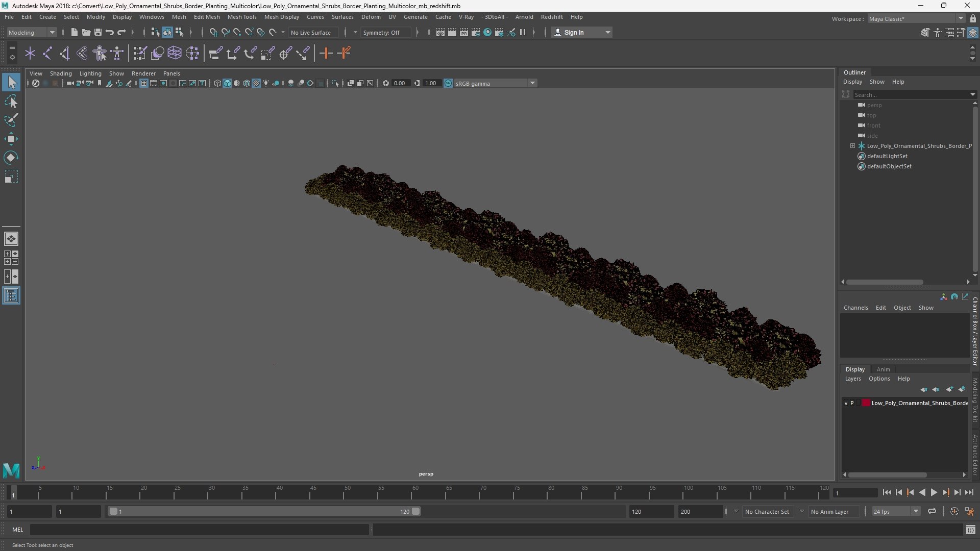Activate the Rotate tool
Screen dimensions: 980x551
tap(11, 158)
